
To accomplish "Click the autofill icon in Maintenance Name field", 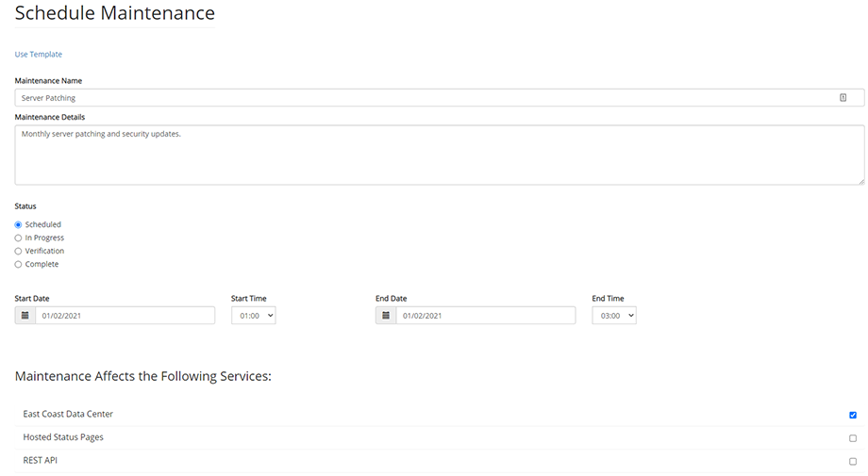I will [x=843, y=98].
